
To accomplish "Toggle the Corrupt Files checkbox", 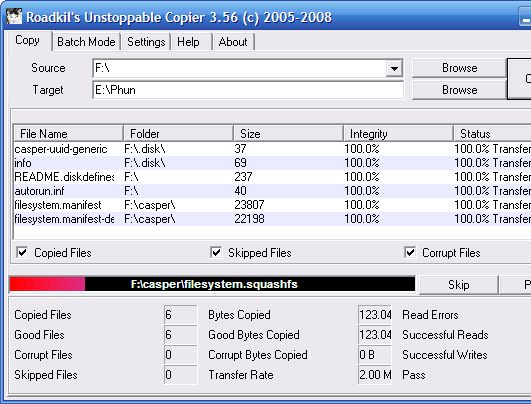I will (410, 253).
